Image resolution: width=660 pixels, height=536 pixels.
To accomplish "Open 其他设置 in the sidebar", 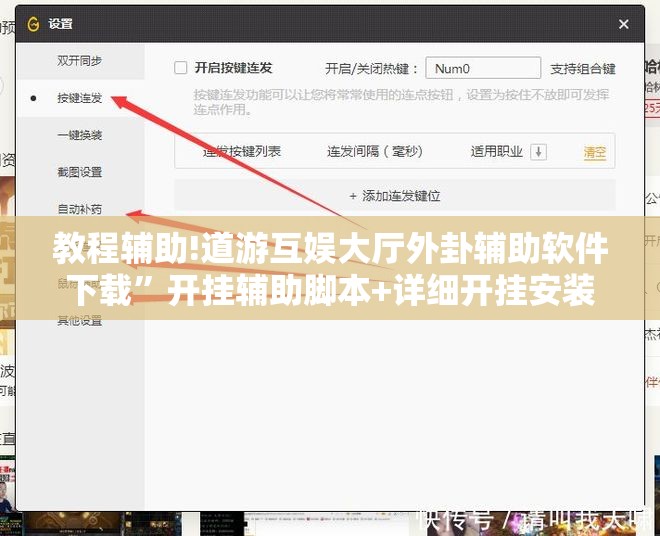I will coord(80,321).
